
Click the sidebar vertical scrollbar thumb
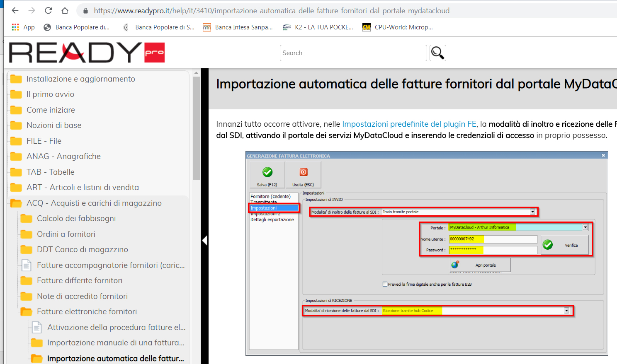coord(196,128)
